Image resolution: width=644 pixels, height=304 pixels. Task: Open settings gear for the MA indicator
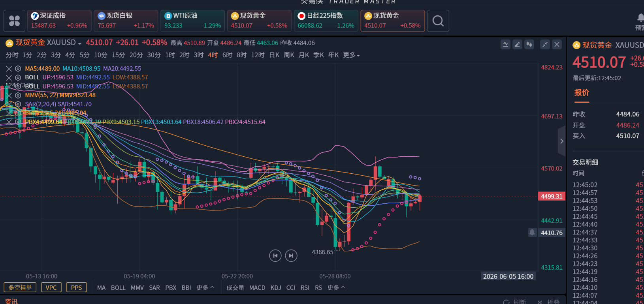18,69
